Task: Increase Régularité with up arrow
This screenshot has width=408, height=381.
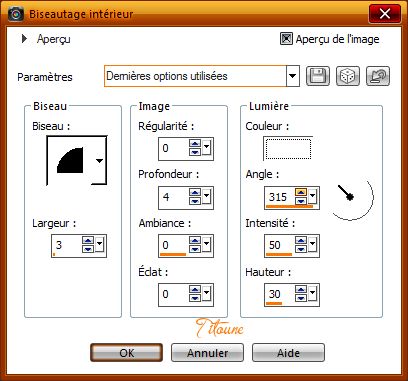Action: click(195, 143)
